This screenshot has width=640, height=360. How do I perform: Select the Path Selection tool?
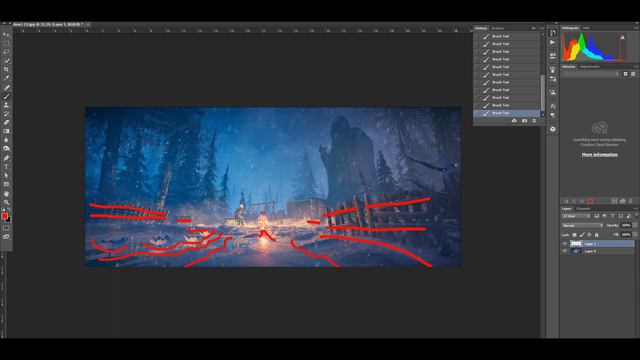[6, 176]
